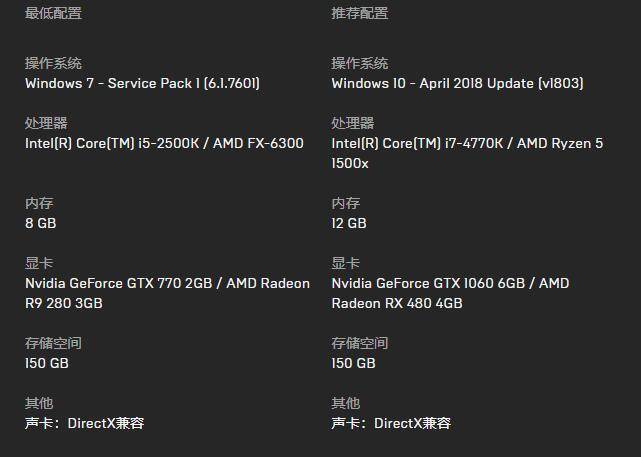This screenshot has height=457, width=641.
Task: Click the 150 GB value under 最低配置
Action: click(x=47, y=364)
